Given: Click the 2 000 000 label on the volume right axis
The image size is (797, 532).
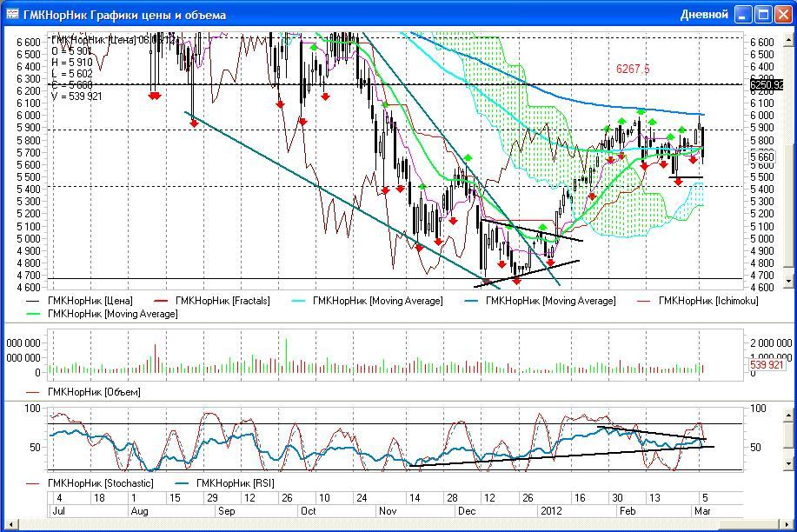Looking at the screenshot, I should pyautogui.click(x=771, y=342).
